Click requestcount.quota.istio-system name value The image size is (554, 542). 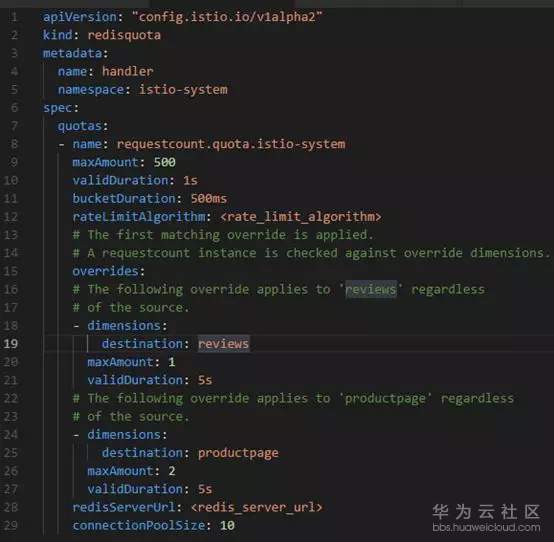pos(231,144)
